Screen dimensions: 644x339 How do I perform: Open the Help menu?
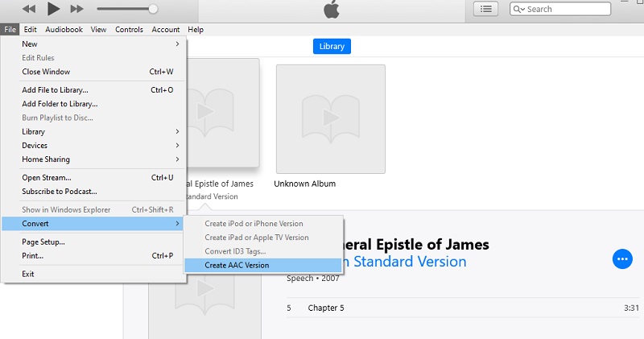(x=196, y=30)
